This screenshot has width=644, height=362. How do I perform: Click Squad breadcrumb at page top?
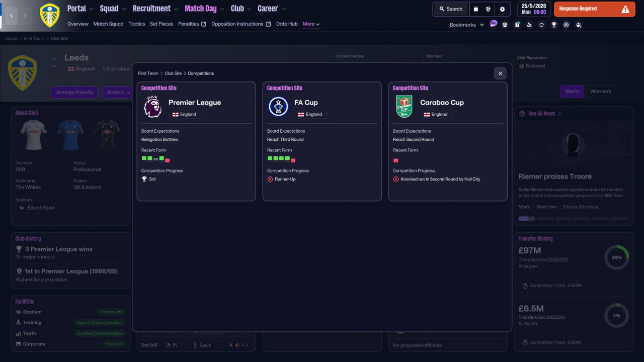click(x=11, y=39)
